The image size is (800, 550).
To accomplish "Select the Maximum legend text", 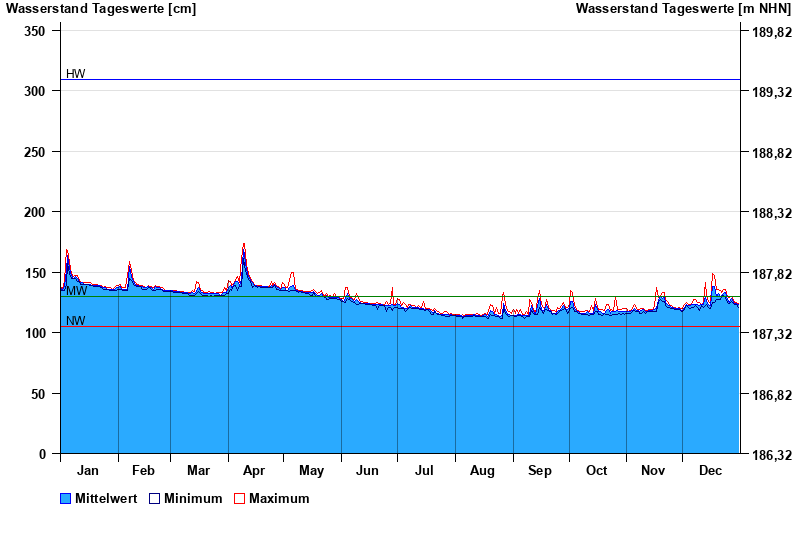I will (279, 499).
